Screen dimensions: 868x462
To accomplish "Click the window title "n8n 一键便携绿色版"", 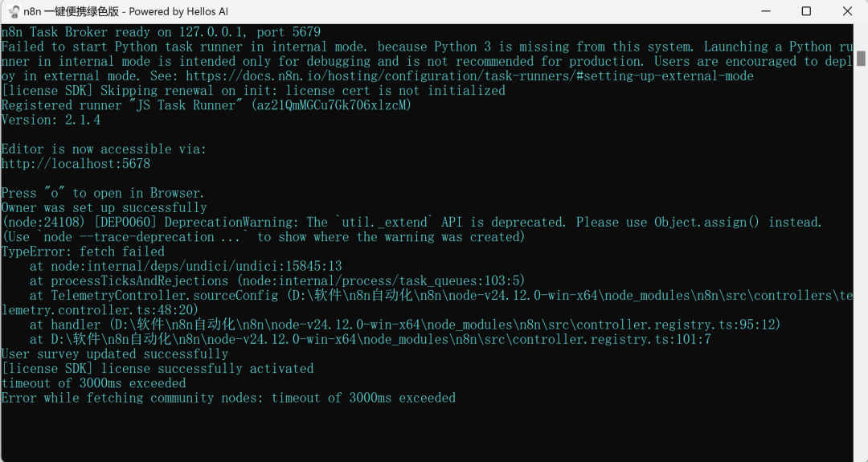I will [77, 11].
